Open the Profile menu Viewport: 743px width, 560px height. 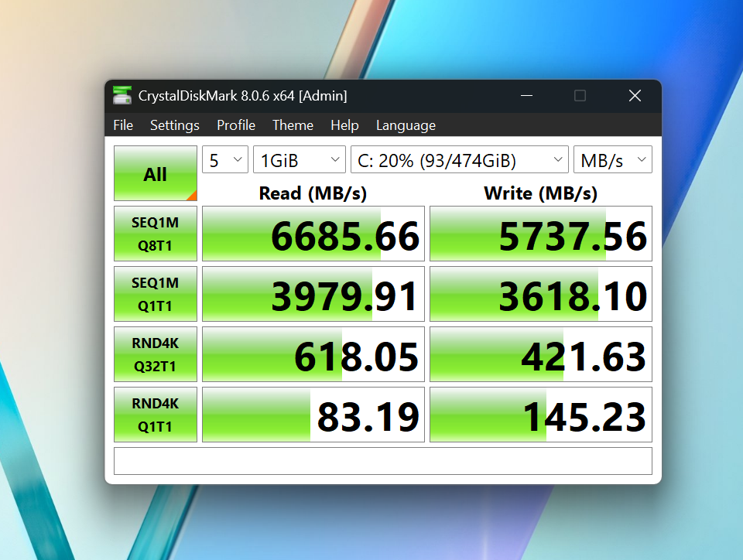236,125
